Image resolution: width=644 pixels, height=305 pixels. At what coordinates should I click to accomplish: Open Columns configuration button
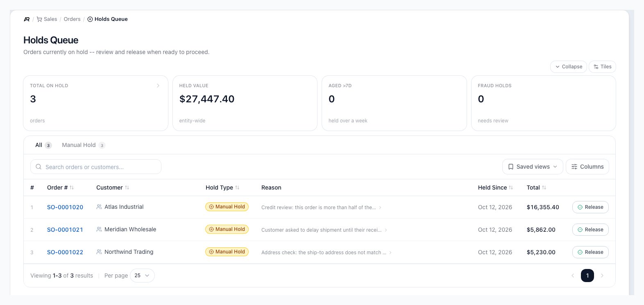(x=587, y=167)
